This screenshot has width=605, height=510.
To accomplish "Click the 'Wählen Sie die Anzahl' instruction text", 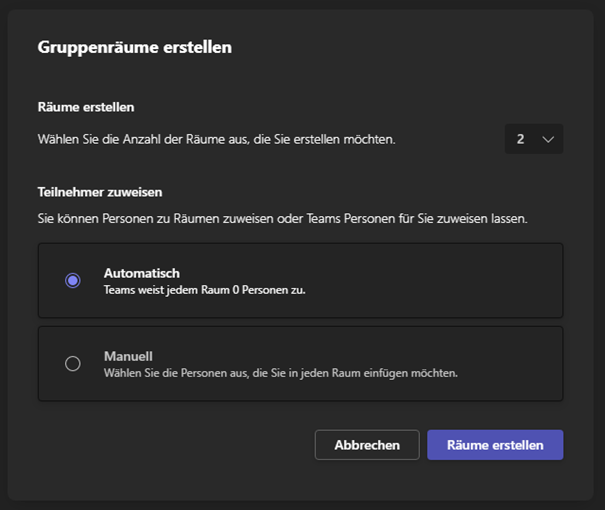I will click(x=216, y=139).
